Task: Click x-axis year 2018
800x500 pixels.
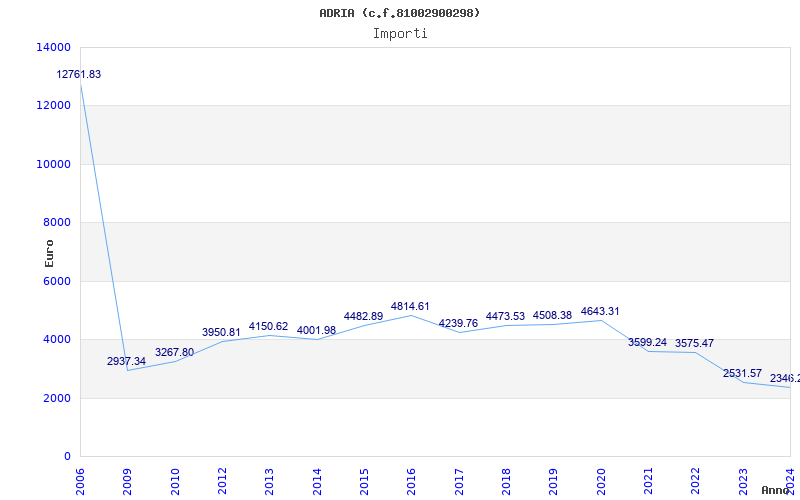Action: pyautogui.click(x=506, y=482)
